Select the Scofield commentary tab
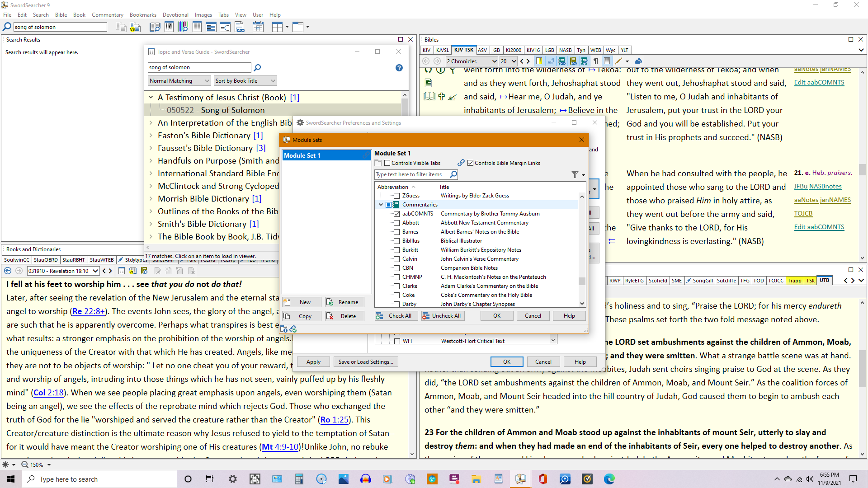Viewport: 868px width, 488px height. coord(658,281)
